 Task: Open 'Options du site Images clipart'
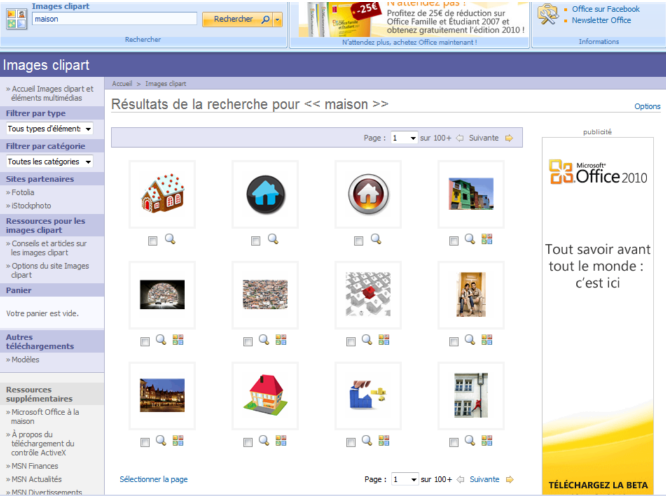point(50,270)
